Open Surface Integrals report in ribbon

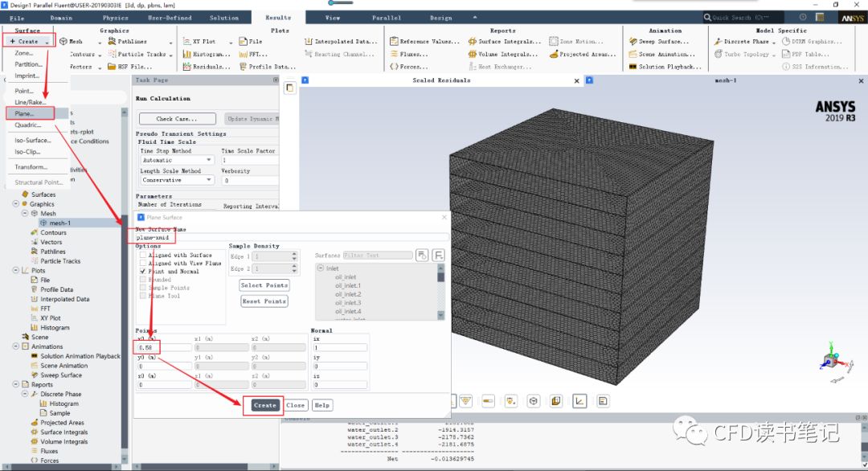pos(504,42)
